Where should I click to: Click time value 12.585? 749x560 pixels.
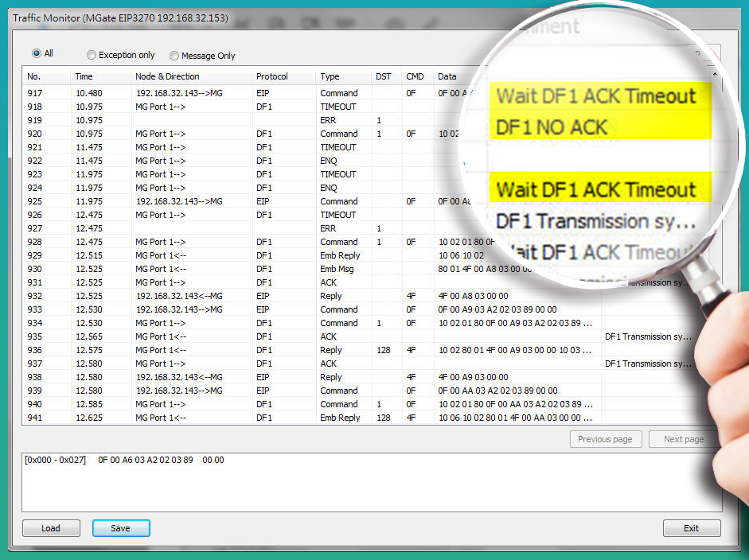point(89,404)
